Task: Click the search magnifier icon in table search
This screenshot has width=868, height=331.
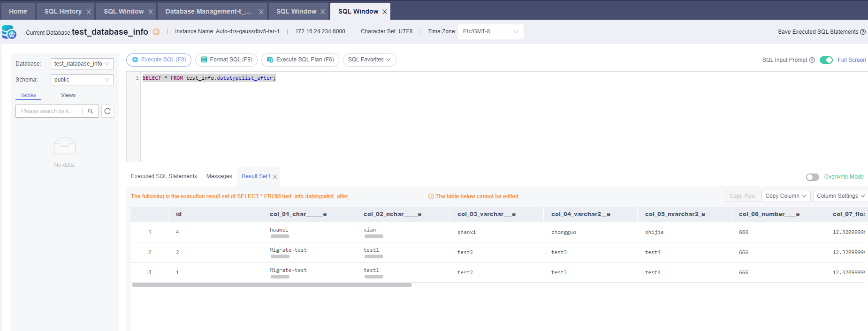Action: pos(91,111)
